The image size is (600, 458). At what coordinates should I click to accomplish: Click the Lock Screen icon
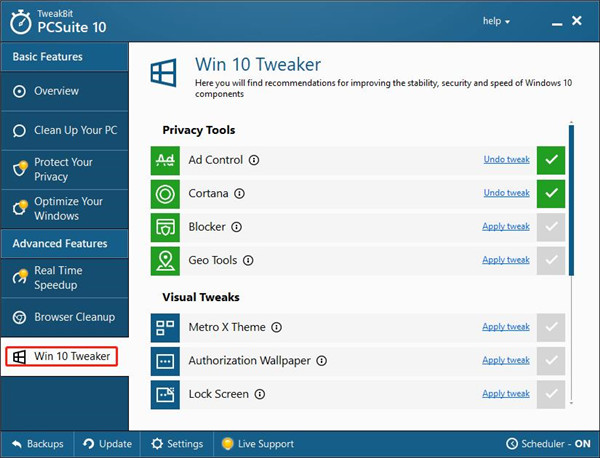pyautogui.click(x=165, y=394)
